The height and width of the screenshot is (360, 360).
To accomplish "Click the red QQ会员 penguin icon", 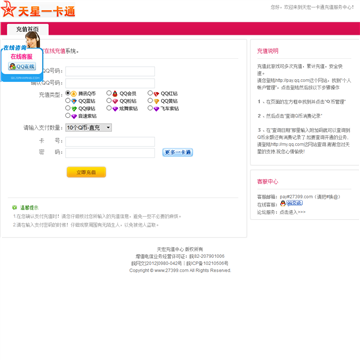I will [115, 94].
